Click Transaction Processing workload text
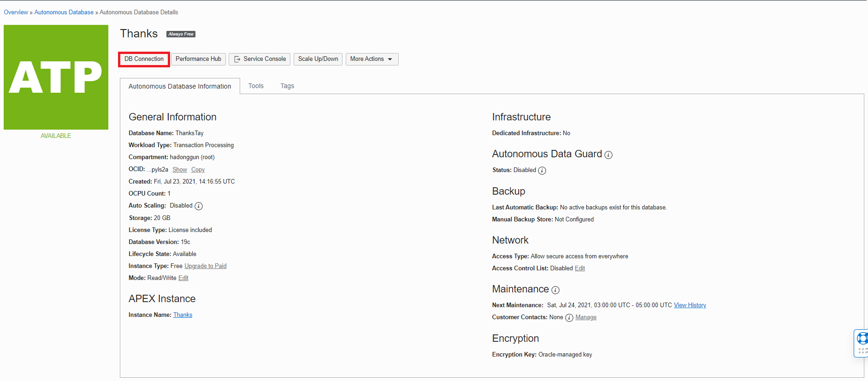Viewport: 868px width, 381px height. pyautogui.click(x=203, y=145)
